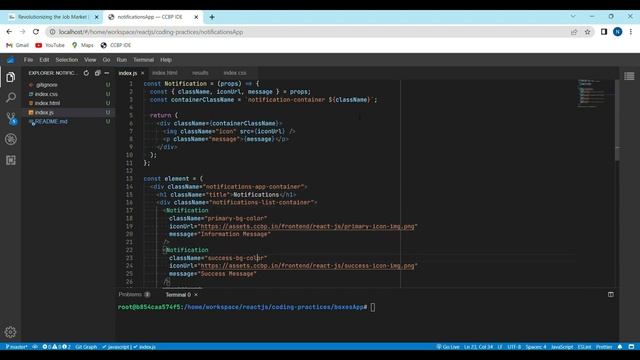Open Maps bookmark

[x=82, y=45]
